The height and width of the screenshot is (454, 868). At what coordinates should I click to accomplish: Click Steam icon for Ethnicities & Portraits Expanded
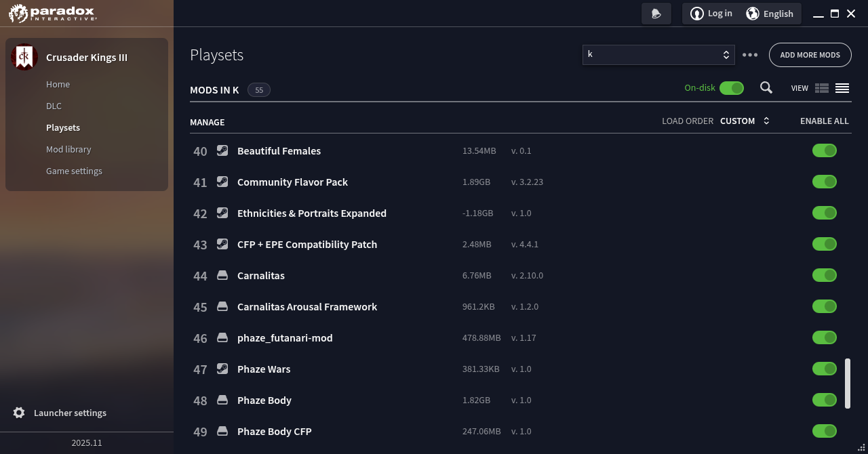point(222,213)
